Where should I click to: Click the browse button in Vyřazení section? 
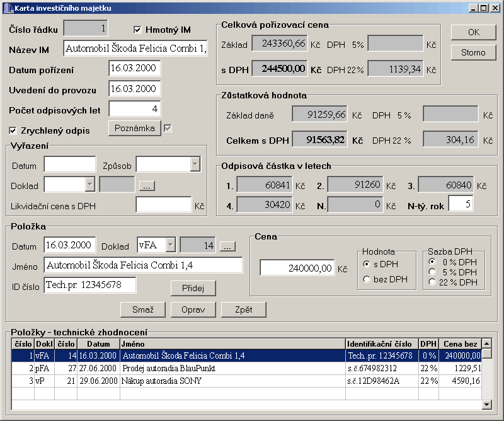click(147, 186)
